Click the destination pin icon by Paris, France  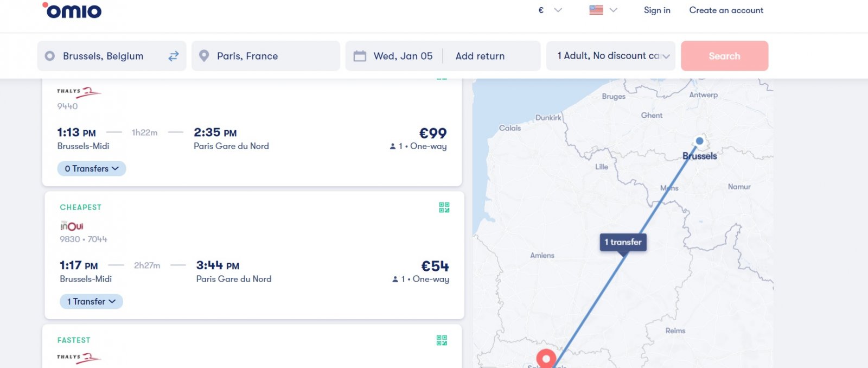[204, 56]
